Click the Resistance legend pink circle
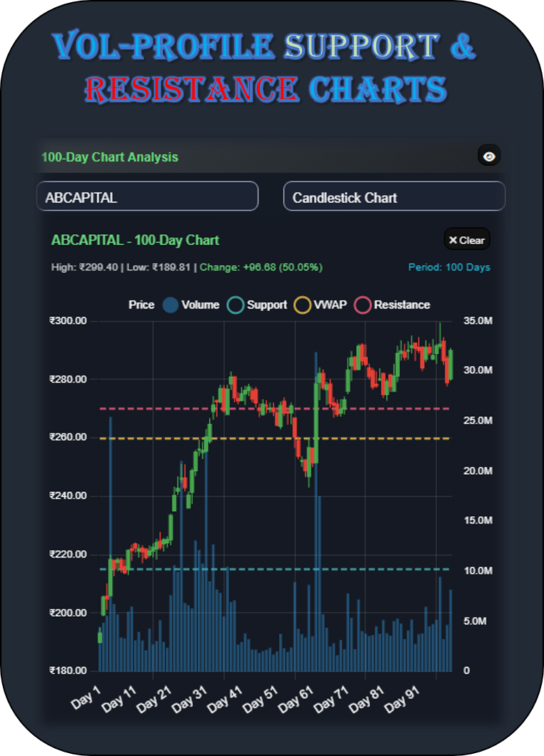The image size is (544, 756). (363, 305)
